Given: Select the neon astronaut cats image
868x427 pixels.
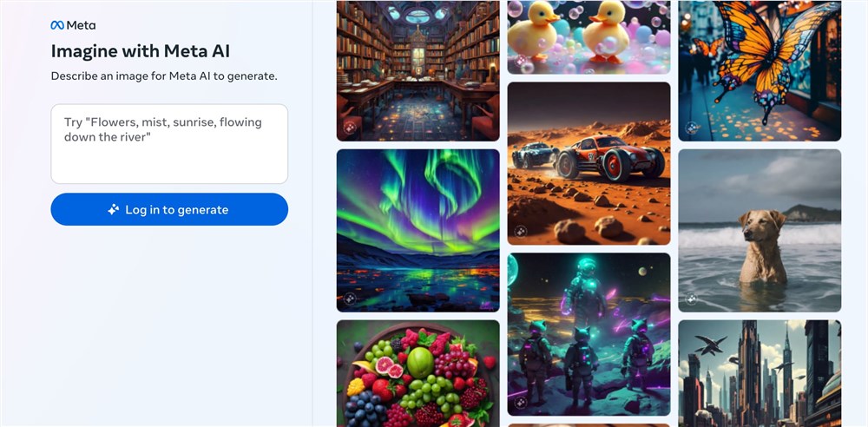Looking at the screenshot, I should 589,334.
